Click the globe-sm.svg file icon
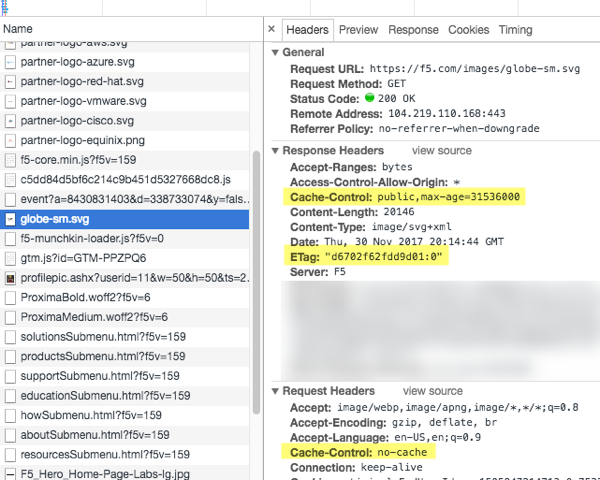Viewport: 600px width, 480px height. point(10,219)
